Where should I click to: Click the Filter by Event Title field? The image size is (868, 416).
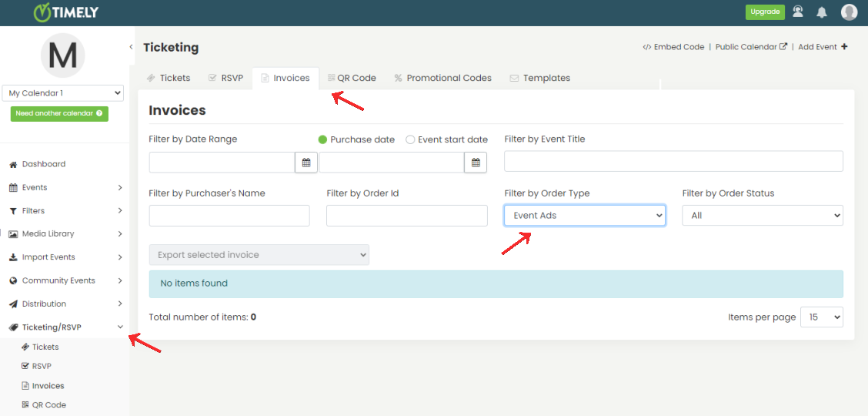tap(673, 161)
